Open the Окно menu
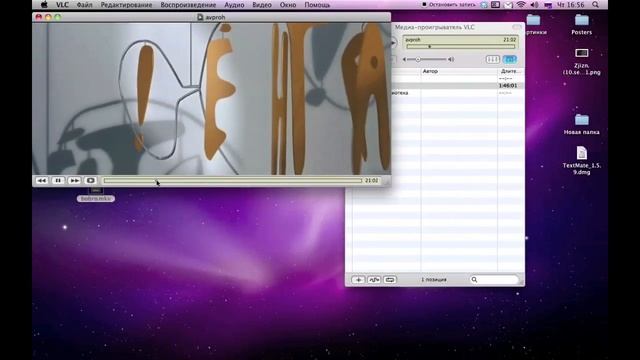 click(x=288, y=5)
